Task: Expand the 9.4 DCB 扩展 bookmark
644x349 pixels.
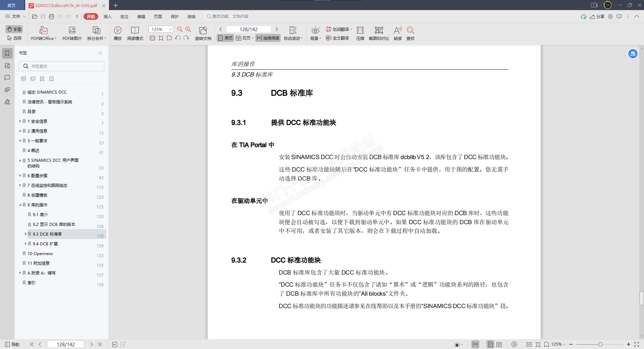Action: 25,244
